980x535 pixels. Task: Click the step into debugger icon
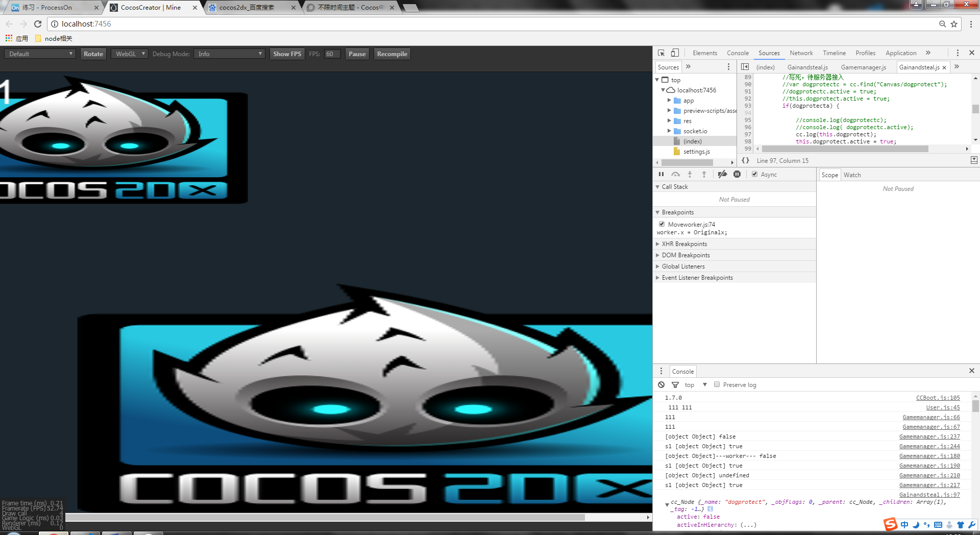(x=690, y=175)
